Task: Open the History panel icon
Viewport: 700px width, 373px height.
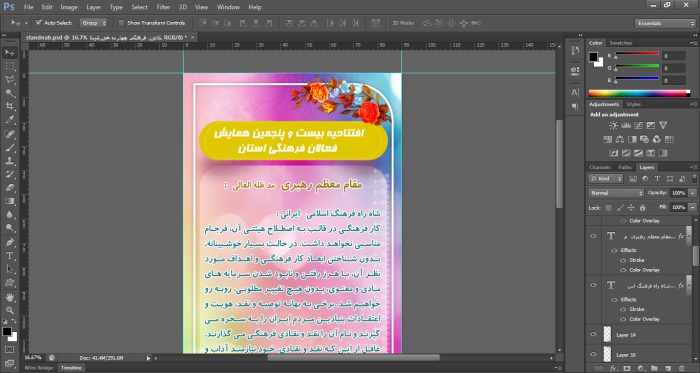Action: 575,50
